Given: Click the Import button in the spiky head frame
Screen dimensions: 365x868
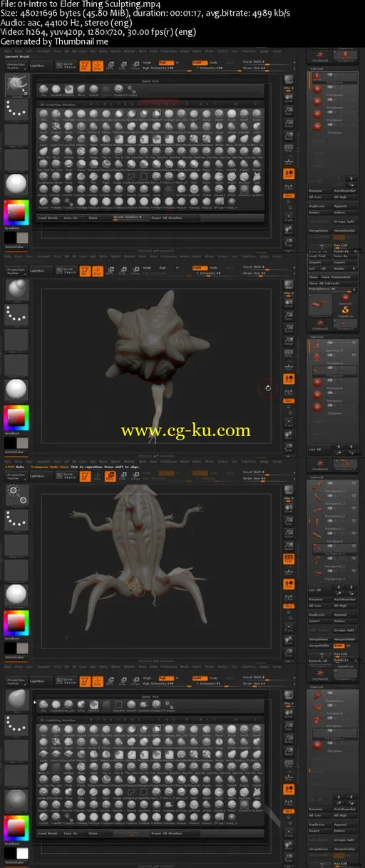Looking at the screenshot, I should pyautogui.click(x=320, y=262).
